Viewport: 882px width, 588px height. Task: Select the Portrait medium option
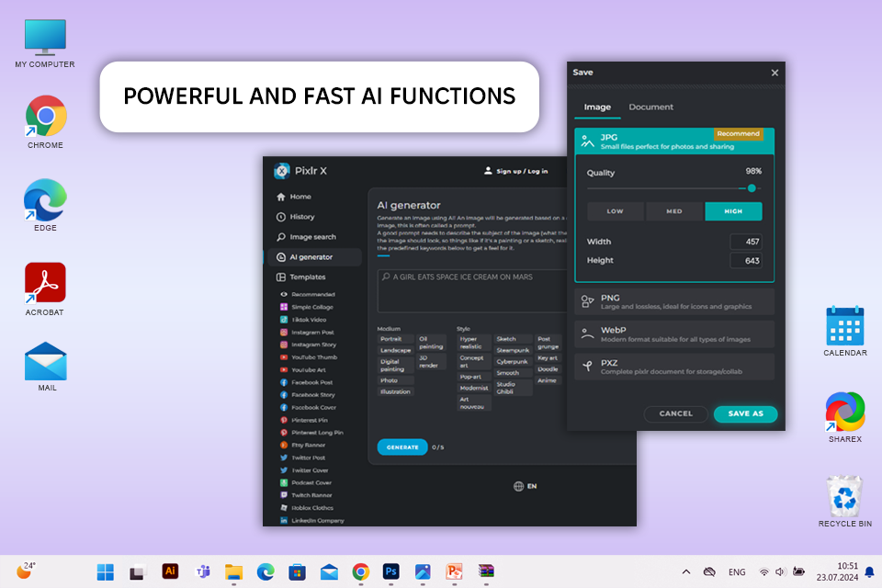(395, 339)
